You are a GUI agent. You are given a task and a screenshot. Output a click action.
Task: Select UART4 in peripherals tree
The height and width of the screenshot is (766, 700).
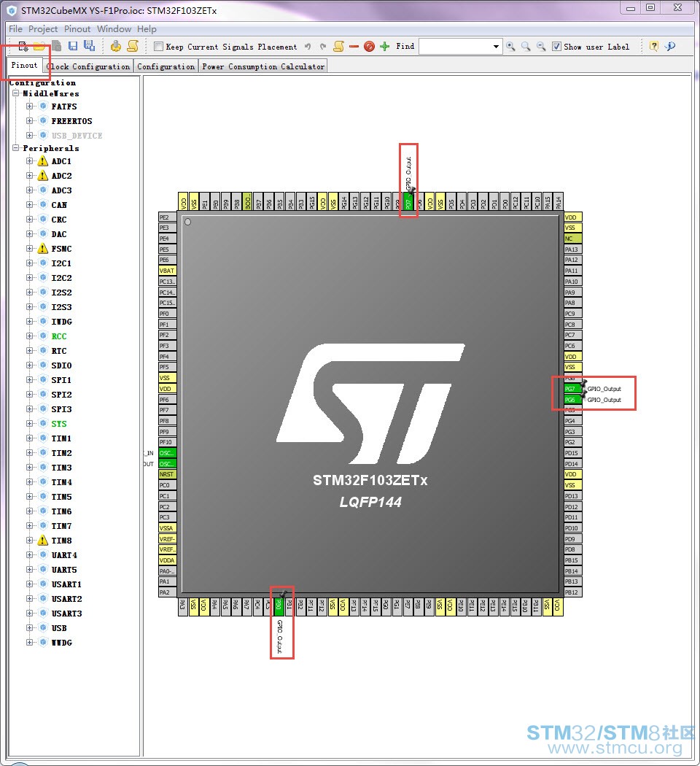(64, 555)
